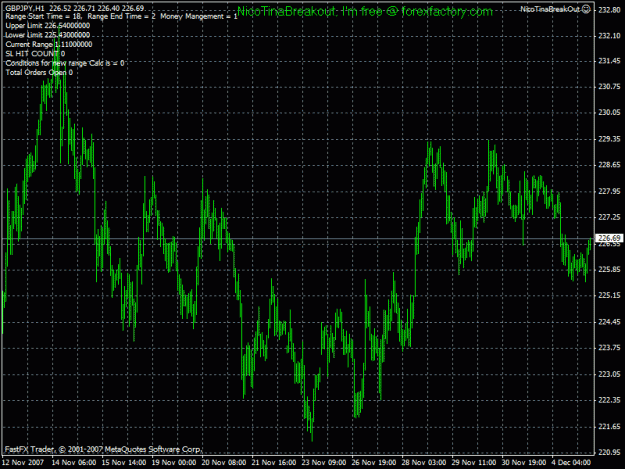This screenshot has width=625, height=469.
Task: Click the 230.05 price scale label
Action: [609, 112]
